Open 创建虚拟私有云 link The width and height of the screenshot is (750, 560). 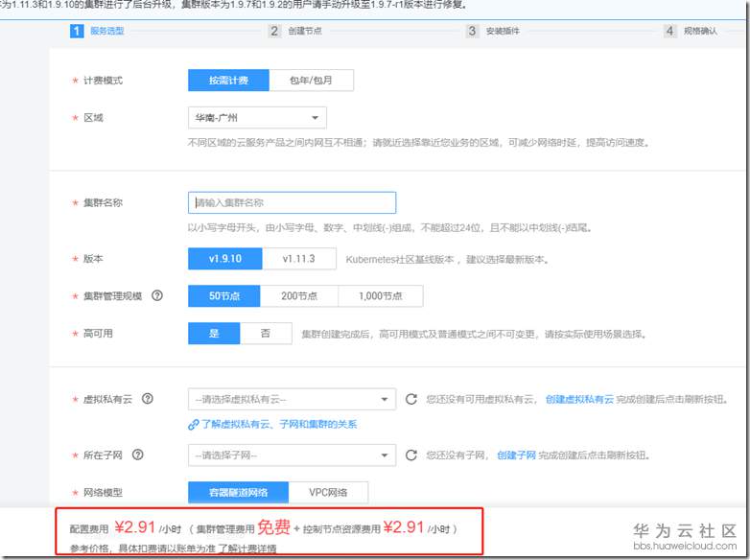pos(579,399)
